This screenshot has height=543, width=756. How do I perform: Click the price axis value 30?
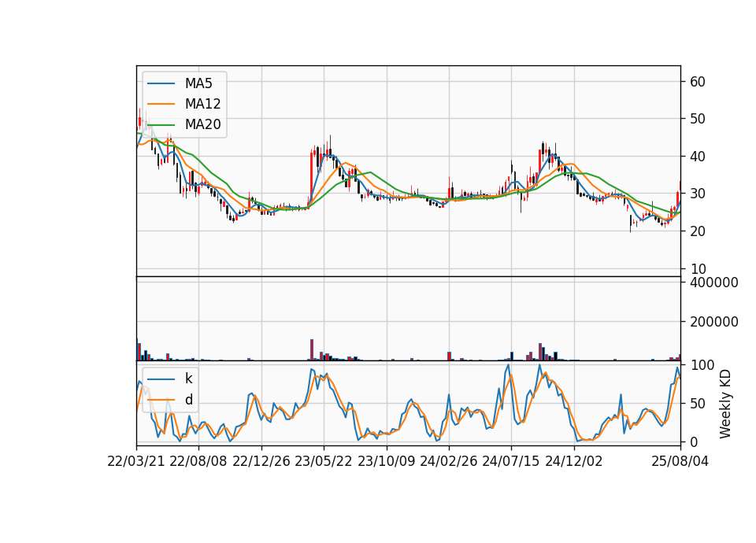698,194
